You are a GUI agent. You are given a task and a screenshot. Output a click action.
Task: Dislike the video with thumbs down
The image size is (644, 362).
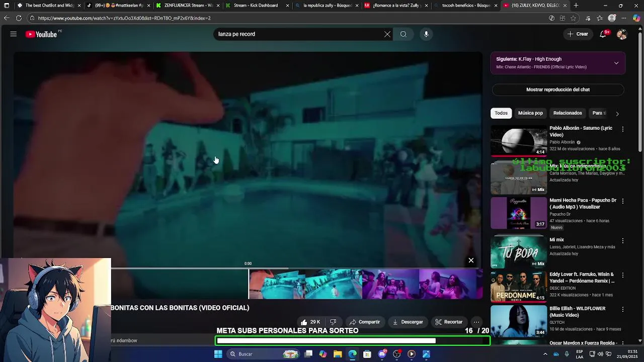point(333,322)
